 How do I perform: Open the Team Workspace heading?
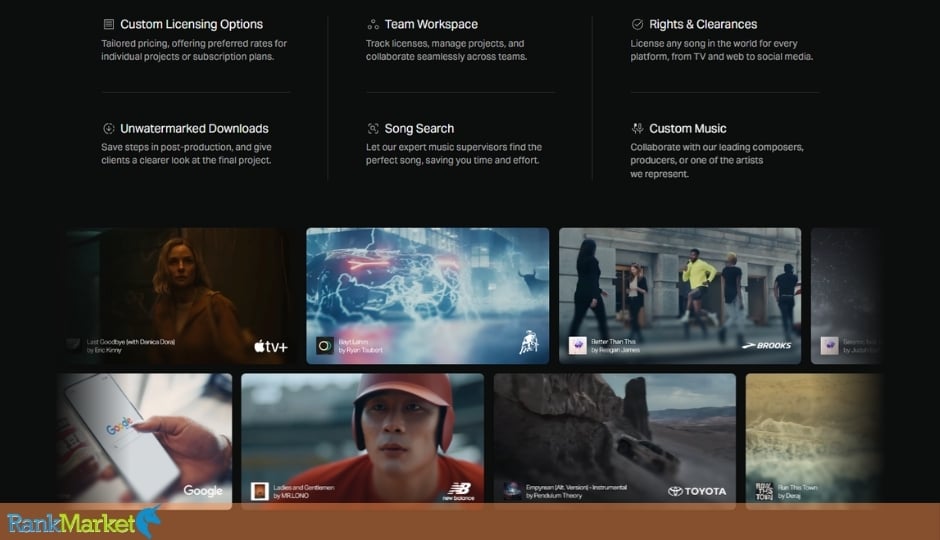pyautogui.click(x=431, y=25)
